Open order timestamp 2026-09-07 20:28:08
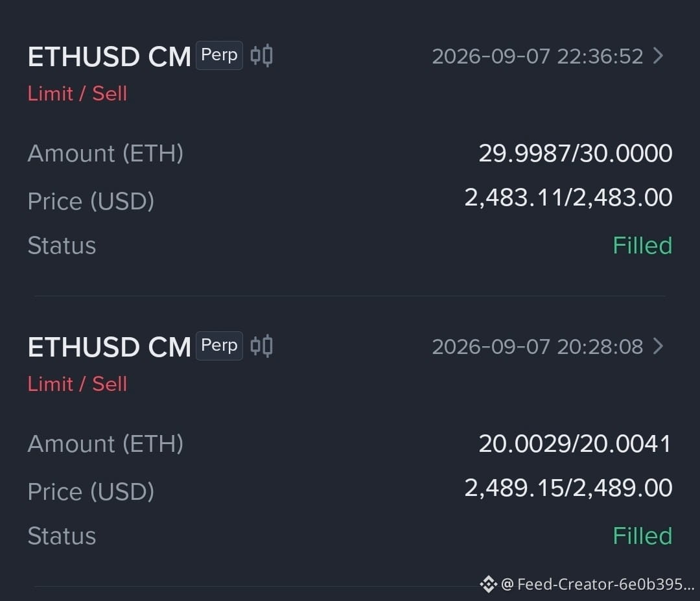This screenshot has height=601, width=700. pyautogui.click(x=537, y=347)
